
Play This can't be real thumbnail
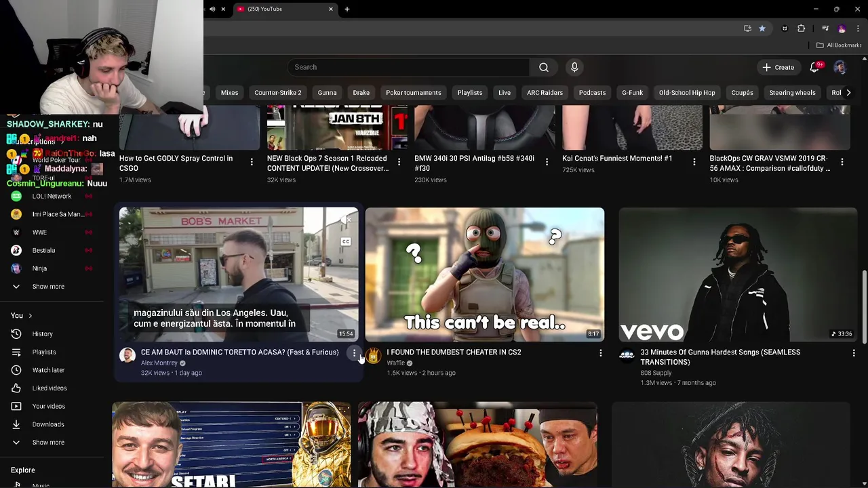point(484,274)
